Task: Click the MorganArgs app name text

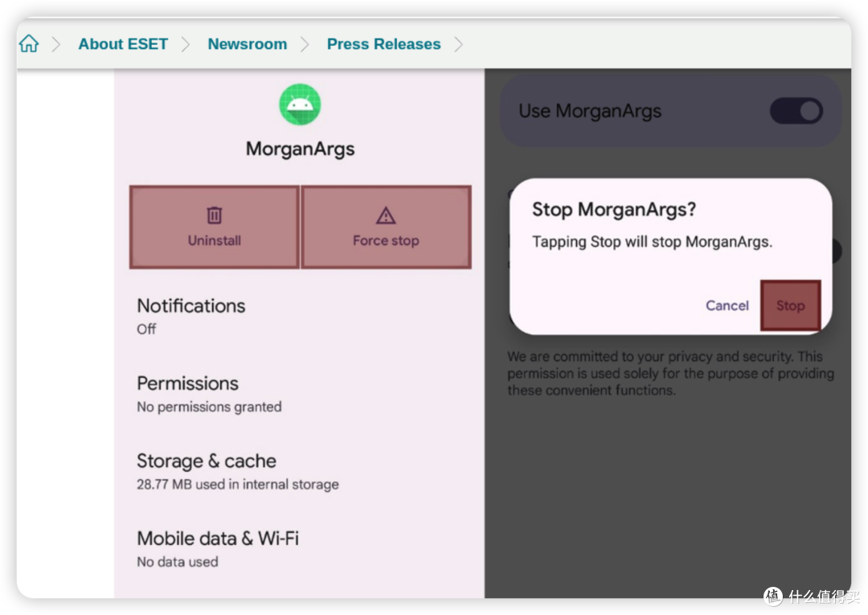Action: 300,149
